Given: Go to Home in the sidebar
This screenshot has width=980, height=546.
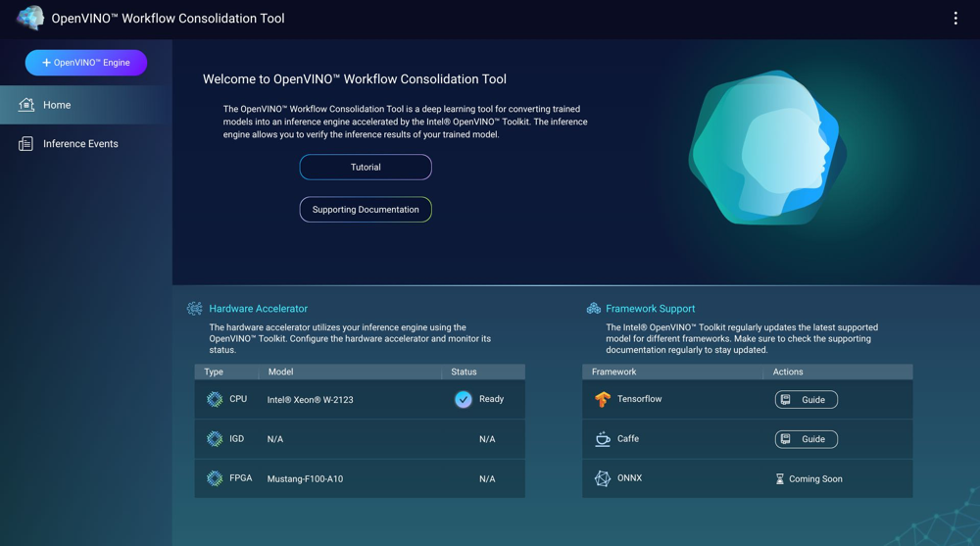Looking at the screenshot, I should click(x=57, y=105).
